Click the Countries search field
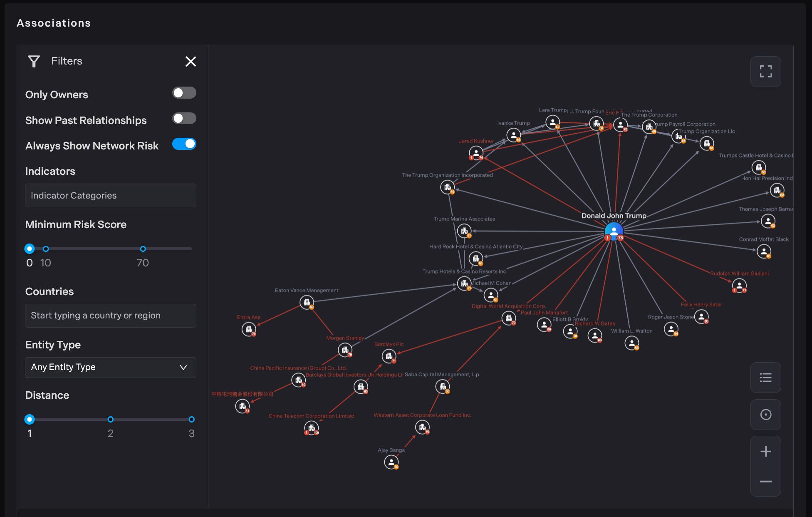 (x=110, y=316)
